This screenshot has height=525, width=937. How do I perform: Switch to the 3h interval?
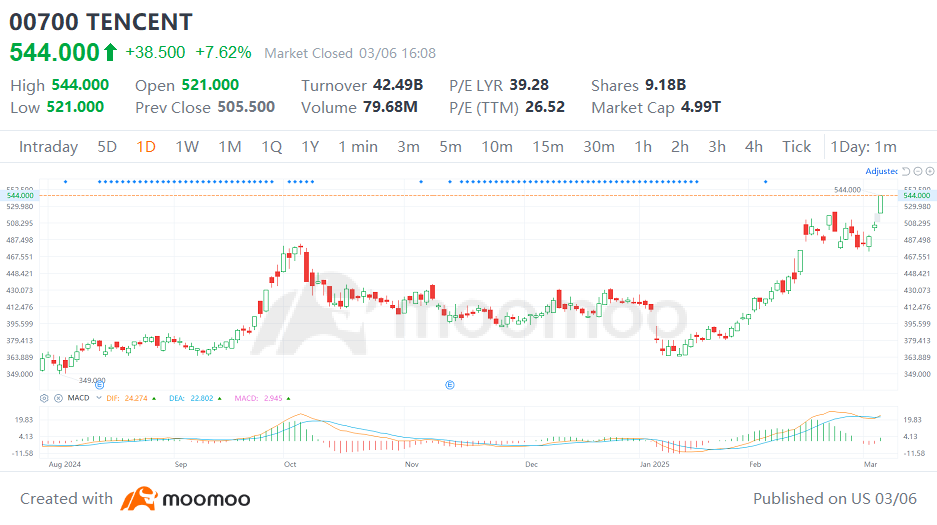(x=717, y=147)
